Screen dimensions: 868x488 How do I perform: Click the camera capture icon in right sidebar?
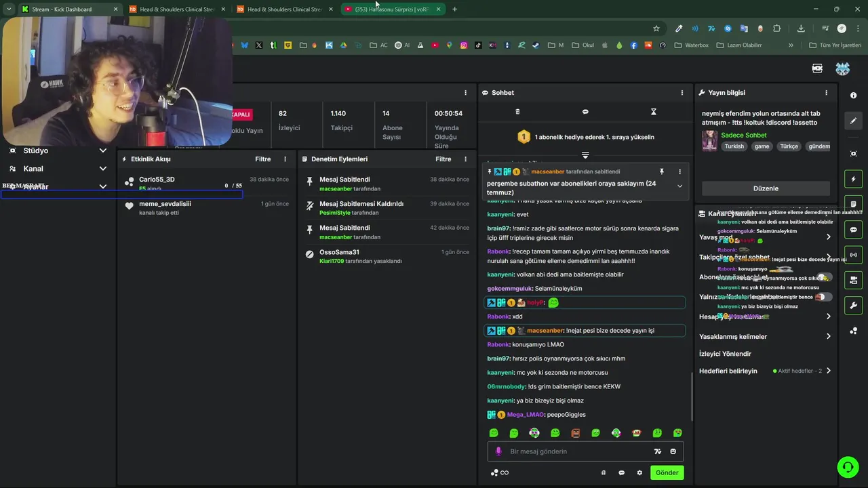[853, 154]
